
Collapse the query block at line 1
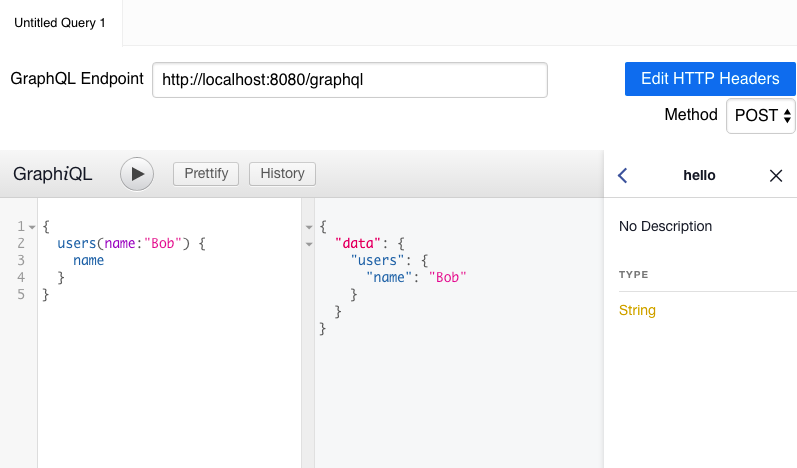point(32,227)
